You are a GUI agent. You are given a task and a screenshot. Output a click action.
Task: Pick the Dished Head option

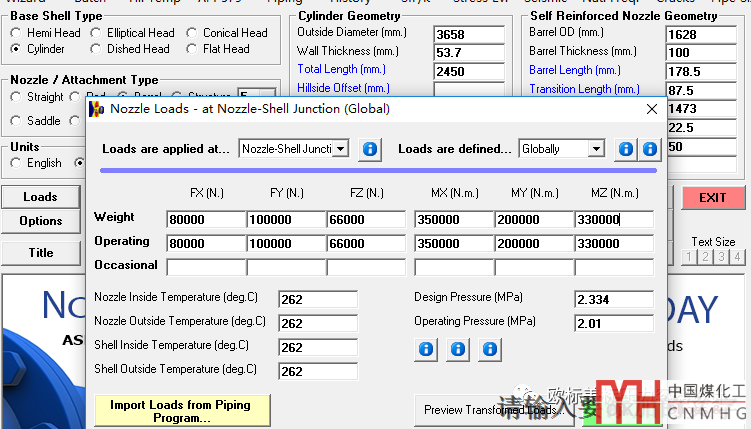tap(96, 49)
